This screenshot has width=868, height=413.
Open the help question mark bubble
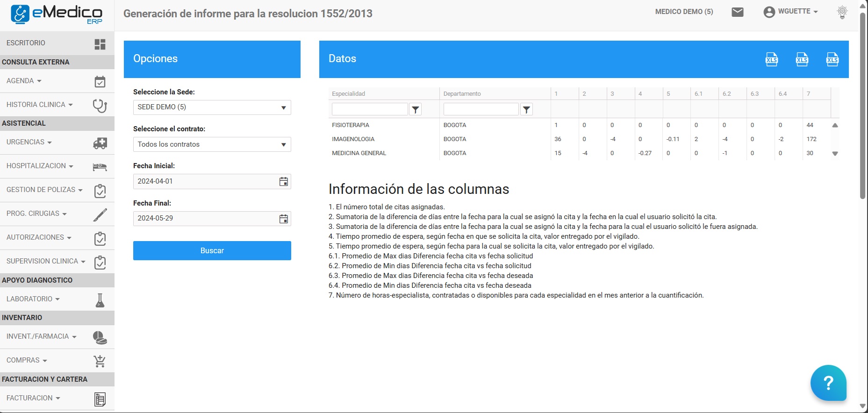(x=828, y=383)
